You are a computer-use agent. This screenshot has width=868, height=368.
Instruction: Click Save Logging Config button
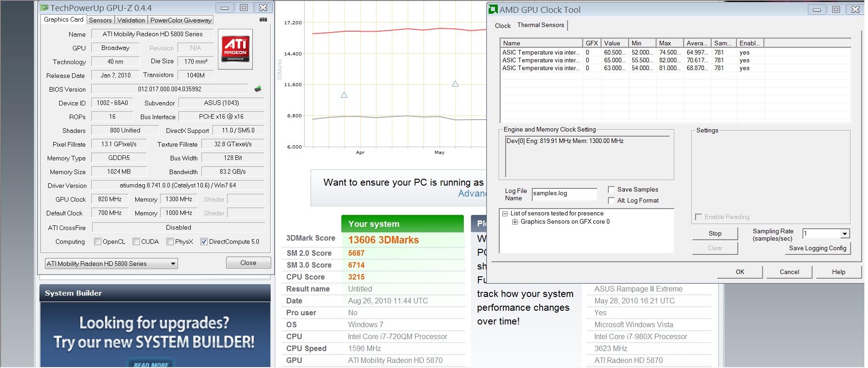point(818,248)
